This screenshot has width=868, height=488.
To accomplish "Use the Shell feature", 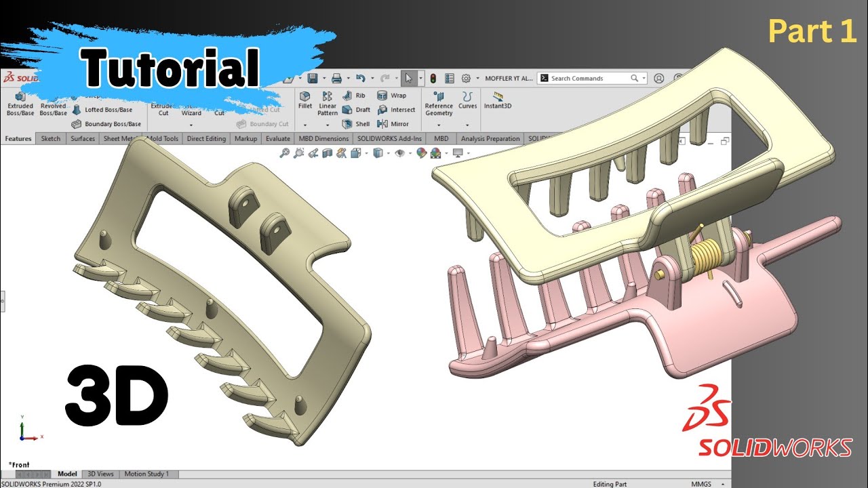I will (356, 124).
